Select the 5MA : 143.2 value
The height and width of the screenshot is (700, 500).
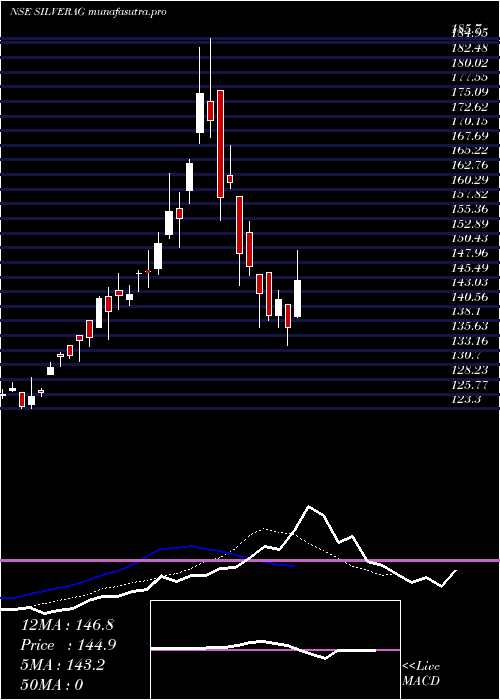pos(63,665)
